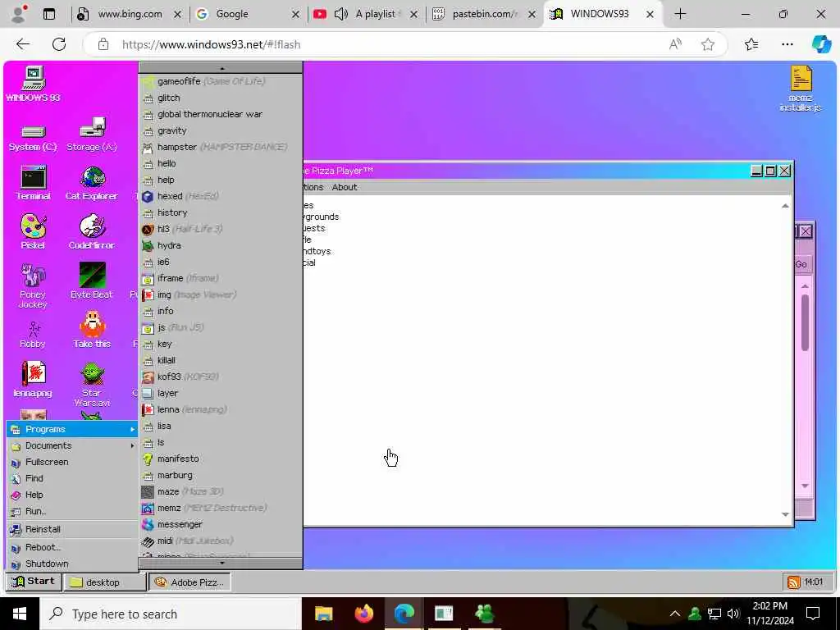Switch to www.bing.com tab
Viewport: 840px width, 630px height.
click(129, 14)
